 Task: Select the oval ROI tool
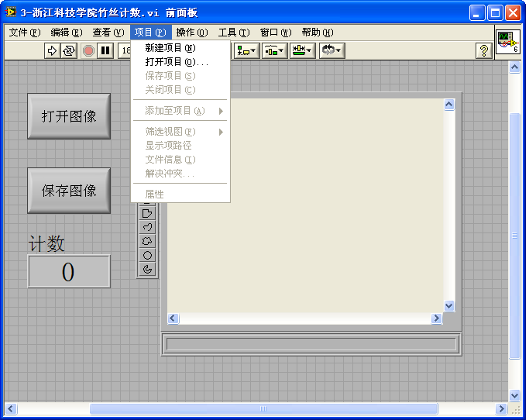click(x=147, y=255)
